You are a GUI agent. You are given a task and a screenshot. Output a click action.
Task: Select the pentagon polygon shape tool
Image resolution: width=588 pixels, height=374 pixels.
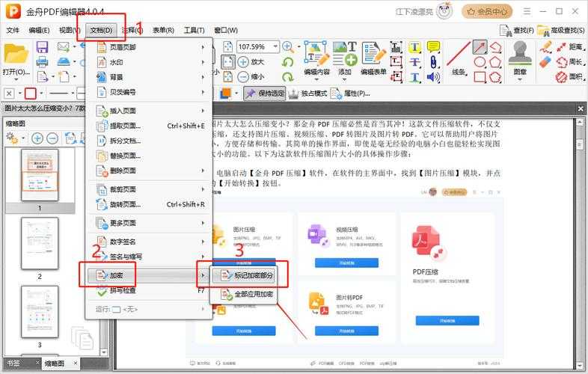click(495, 62)
